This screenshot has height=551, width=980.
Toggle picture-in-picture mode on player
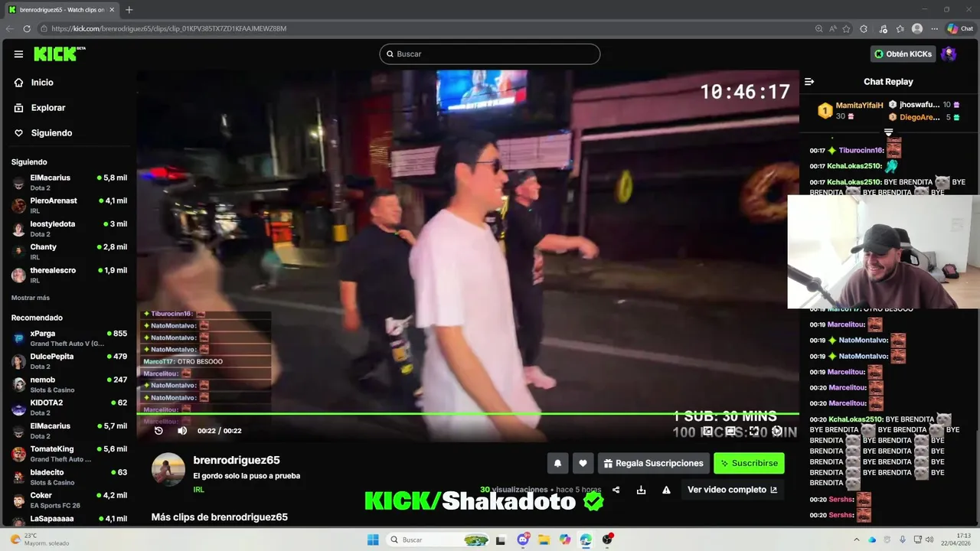pos(707,431)
